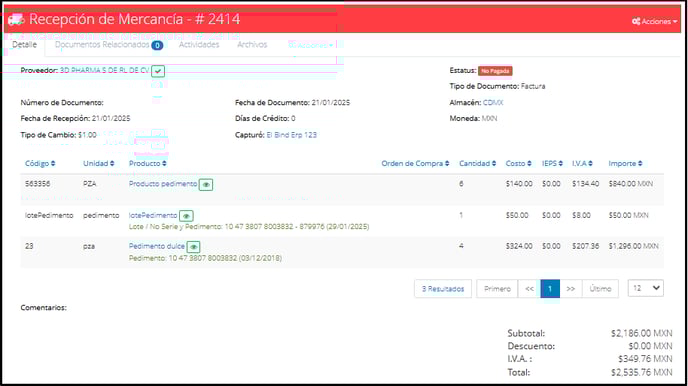Image resolution: width=688 pixels, height=386 pixels.
Task: Click eye icon next to lotePedimento
Action: [x=186, y=216]
